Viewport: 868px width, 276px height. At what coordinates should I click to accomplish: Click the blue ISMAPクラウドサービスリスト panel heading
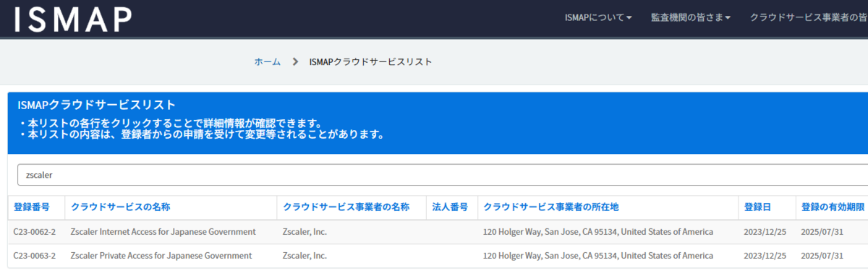[x=96, y=105]
